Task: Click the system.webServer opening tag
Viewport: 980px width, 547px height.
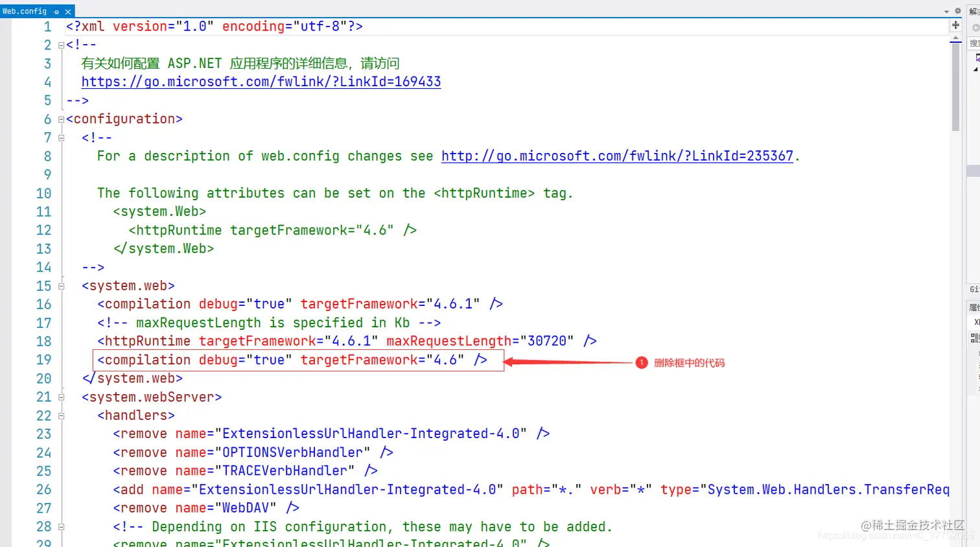Action: pos(152,397)
